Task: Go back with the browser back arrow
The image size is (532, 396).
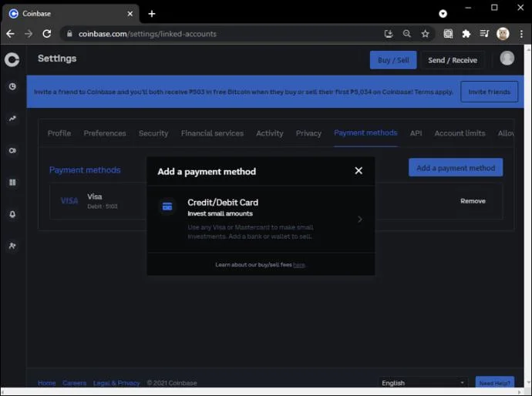Action: pyautogui.click(x=10, y=34)
